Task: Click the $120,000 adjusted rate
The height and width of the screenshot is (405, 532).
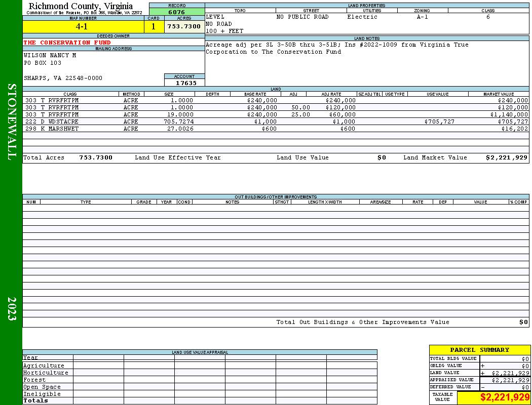Action: pyautogui.click(x=340, y=108)
